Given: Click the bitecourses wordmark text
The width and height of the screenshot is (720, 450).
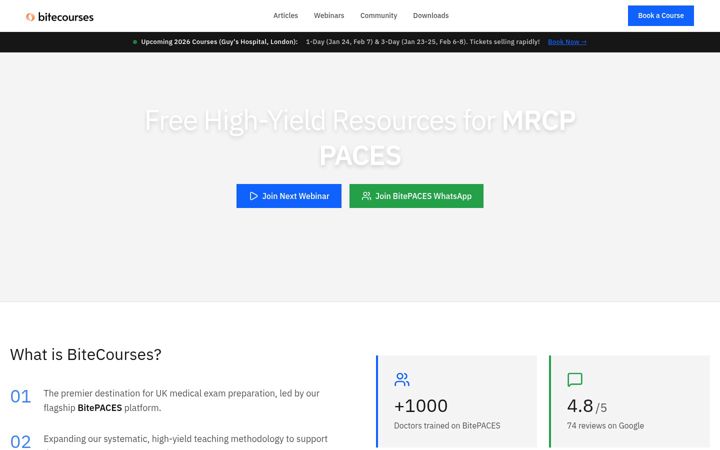Looking at the screenshot, I should click(x=66, y=17).
